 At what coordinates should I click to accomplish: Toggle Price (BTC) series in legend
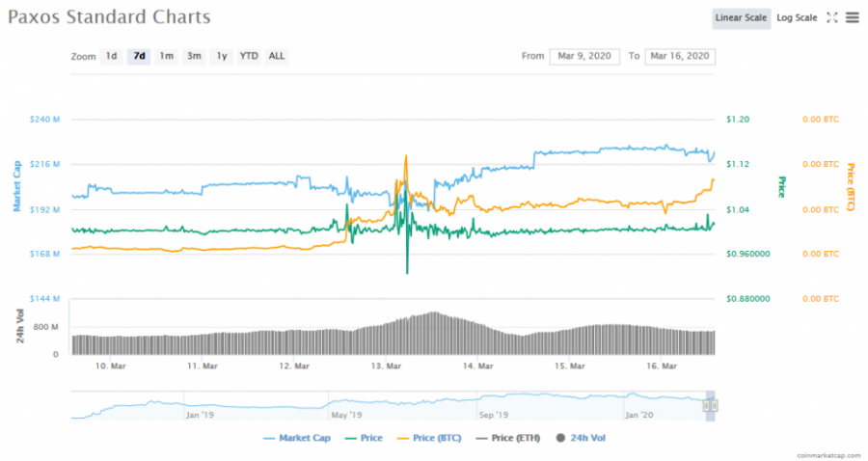[x=429, y=438]
